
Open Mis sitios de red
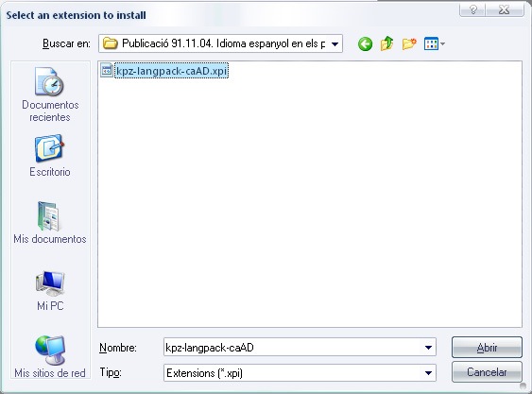coord(50,356)
